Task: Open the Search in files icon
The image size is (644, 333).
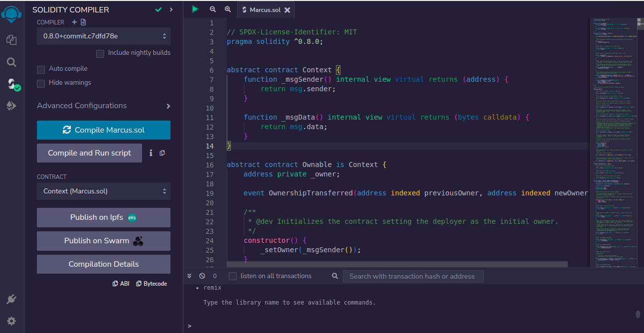Action: pyautogui.click(x=11, y=62)
